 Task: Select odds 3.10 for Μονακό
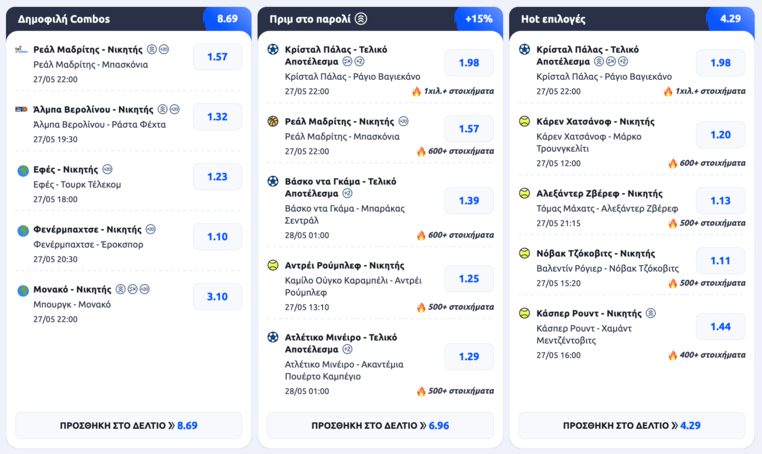(217, 297)
